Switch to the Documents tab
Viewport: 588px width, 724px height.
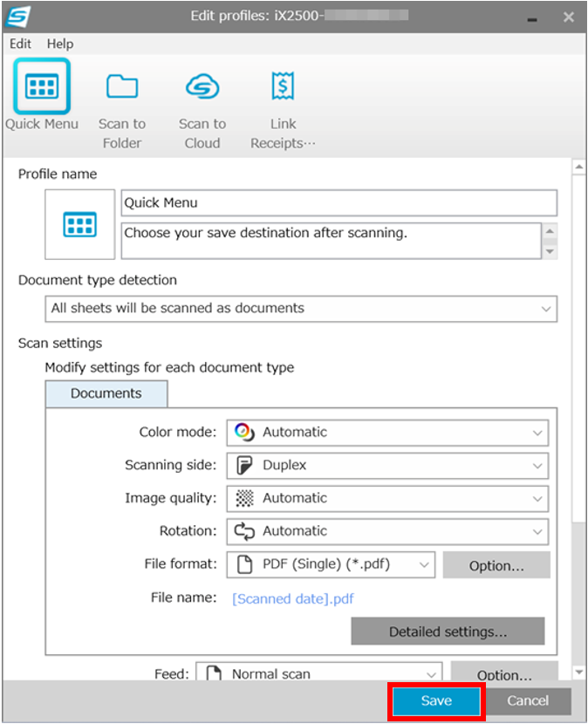(x=106, y=393)
